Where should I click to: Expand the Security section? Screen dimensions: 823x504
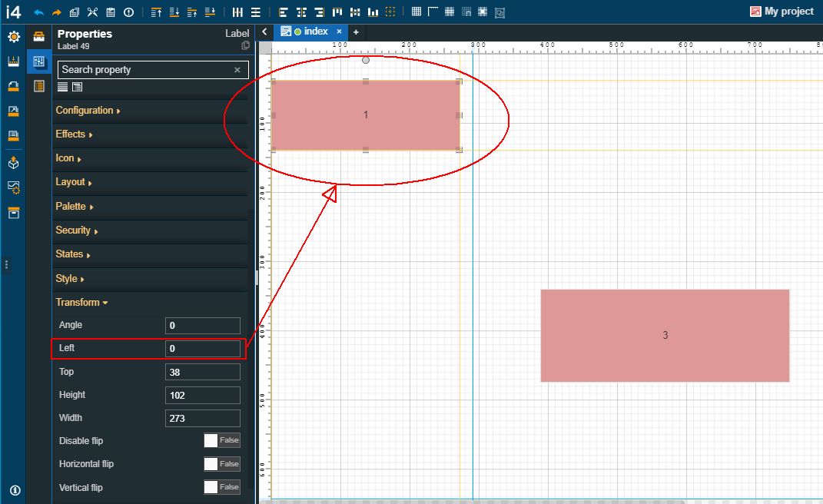pyautogui.click(x=77, y=230)
